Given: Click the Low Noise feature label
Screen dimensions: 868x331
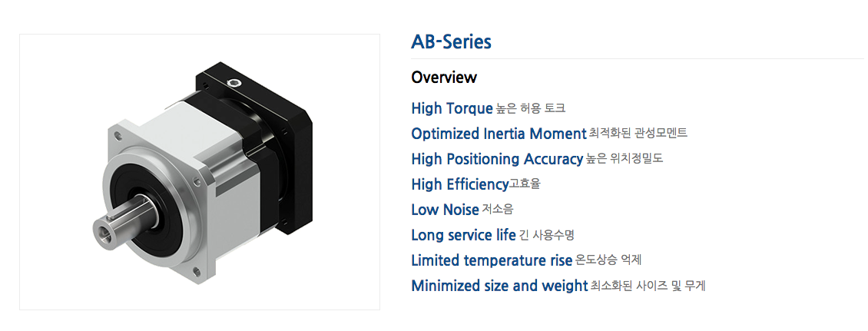Looking at the screenshot, I should pyautogui.click(x=445, y=210).
